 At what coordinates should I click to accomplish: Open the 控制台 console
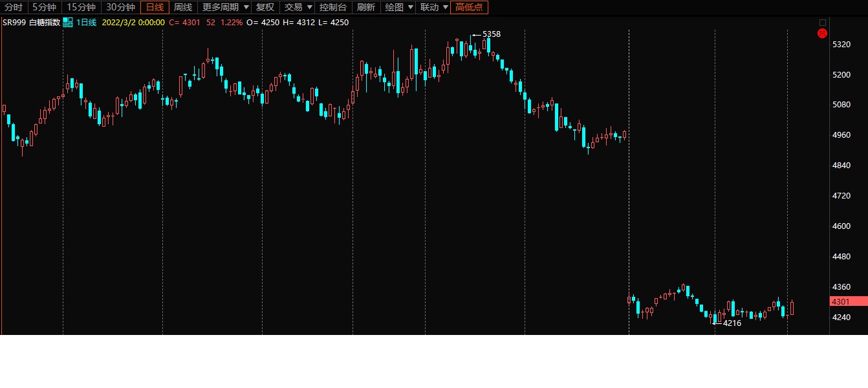click(x=333, y=8)
